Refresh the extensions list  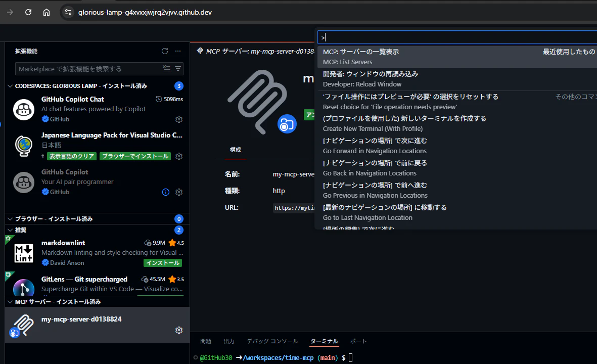click(x=164, y=51)
